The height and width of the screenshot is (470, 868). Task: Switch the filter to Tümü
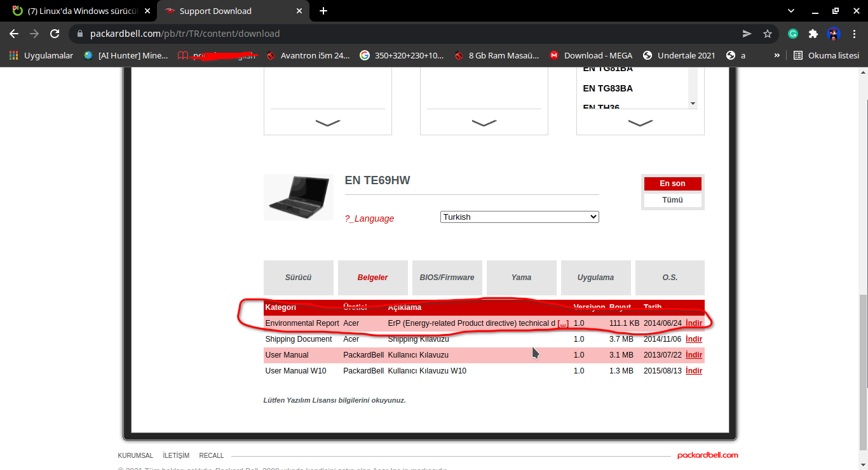(672, 200)
